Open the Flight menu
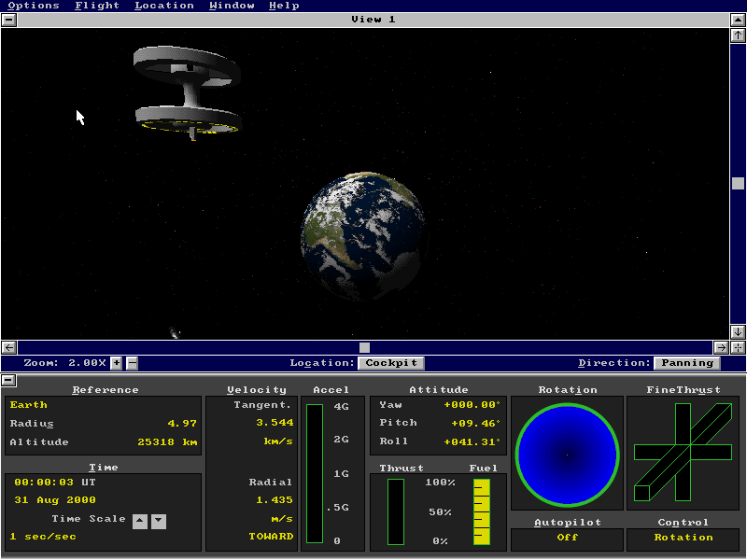This screenshot has height=560, width=747. pos(97,6)
